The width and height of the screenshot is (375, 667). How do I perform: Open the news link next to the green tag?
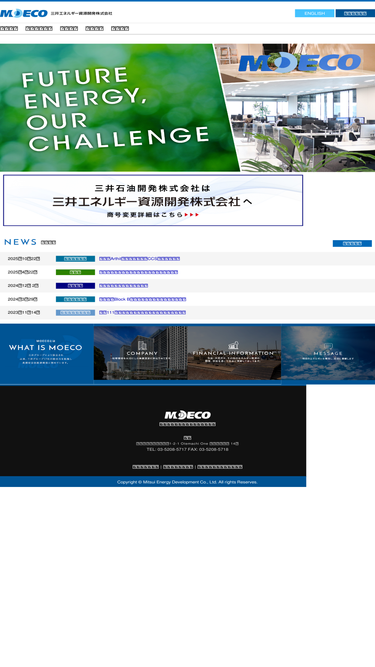coord(139,272)
